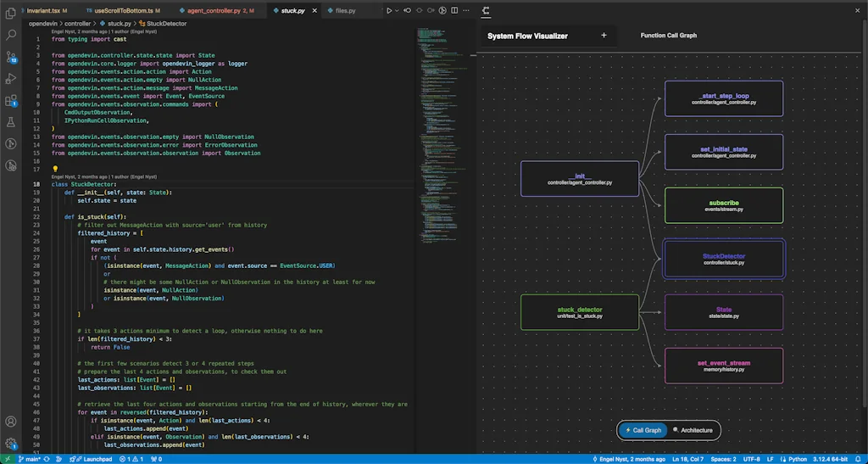Switch to the agent_controller.py tab
Image resolution: width=868 pixels, height=464 pixels.
point(217,10)
